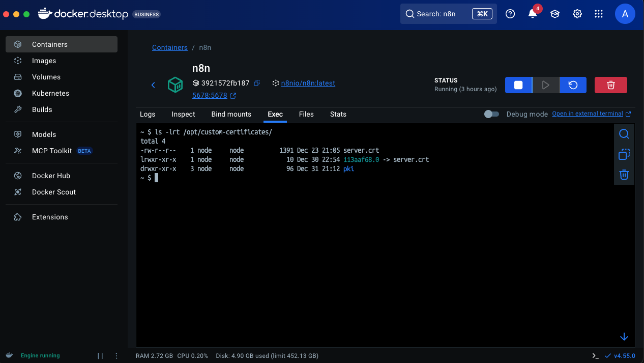Clear the terminal with trash icon
Image resolution: width=644 pixels, height=363 pixels.
[x=624, y=175]
